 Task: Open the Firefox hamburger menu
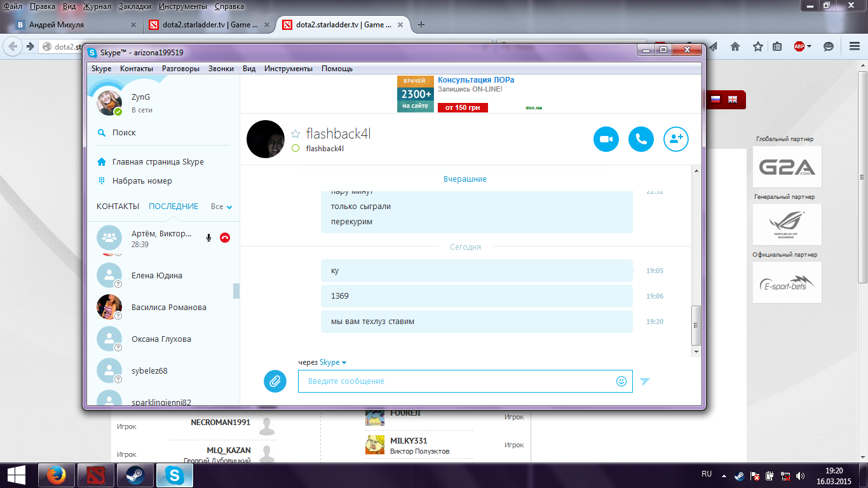click(855, 46)
